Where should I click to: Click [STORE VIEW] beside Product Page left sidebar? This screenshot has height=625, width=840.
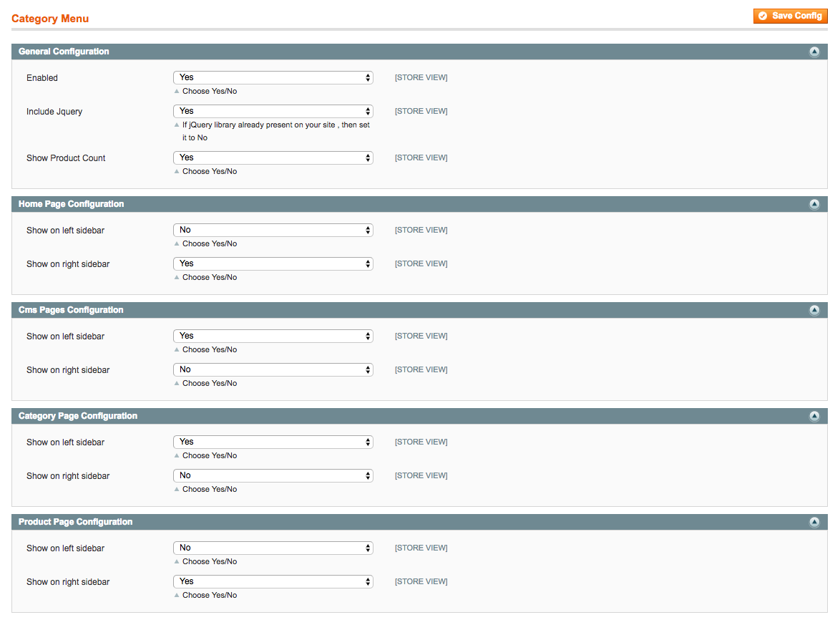click(421, 548)
